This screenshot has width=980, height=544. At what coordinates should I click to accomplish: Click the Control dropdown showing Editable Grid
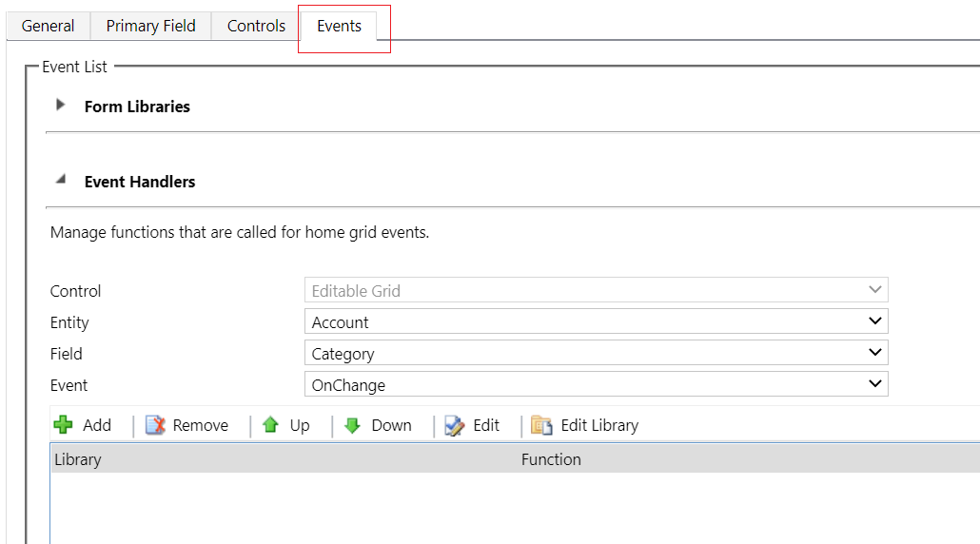click(x=597, y=291)
